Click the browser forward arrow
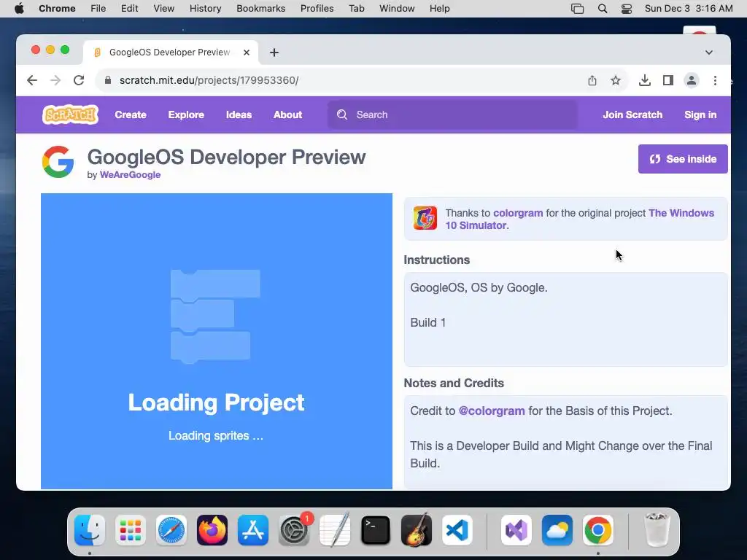Image resolution: width=747 pixels, height=560 pixels. (55, 80)
